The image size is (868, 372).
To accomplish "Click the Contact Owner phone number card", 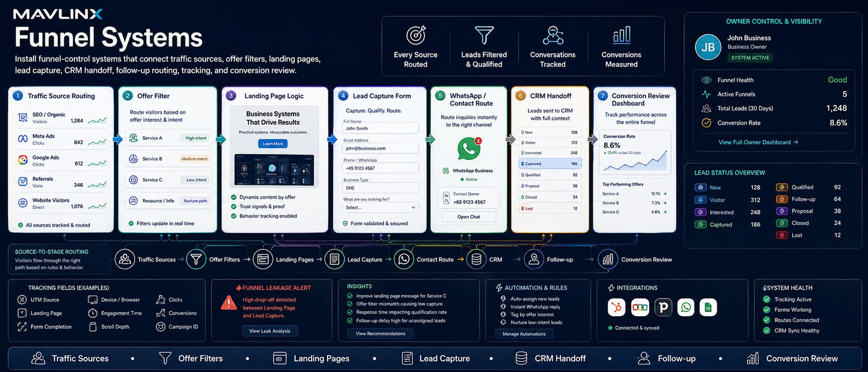I will point(469,198).
